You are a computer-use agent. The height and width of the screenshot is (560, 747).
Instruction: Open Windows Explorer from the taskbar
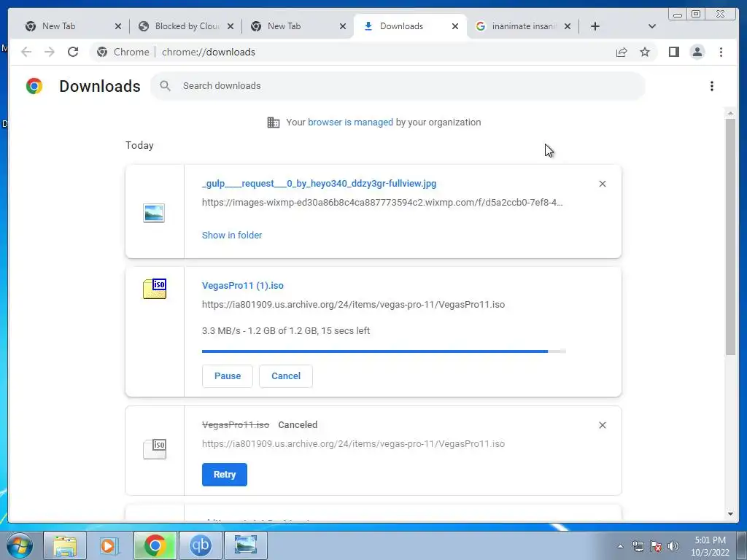pyautogui.click(x=65, y=545)
